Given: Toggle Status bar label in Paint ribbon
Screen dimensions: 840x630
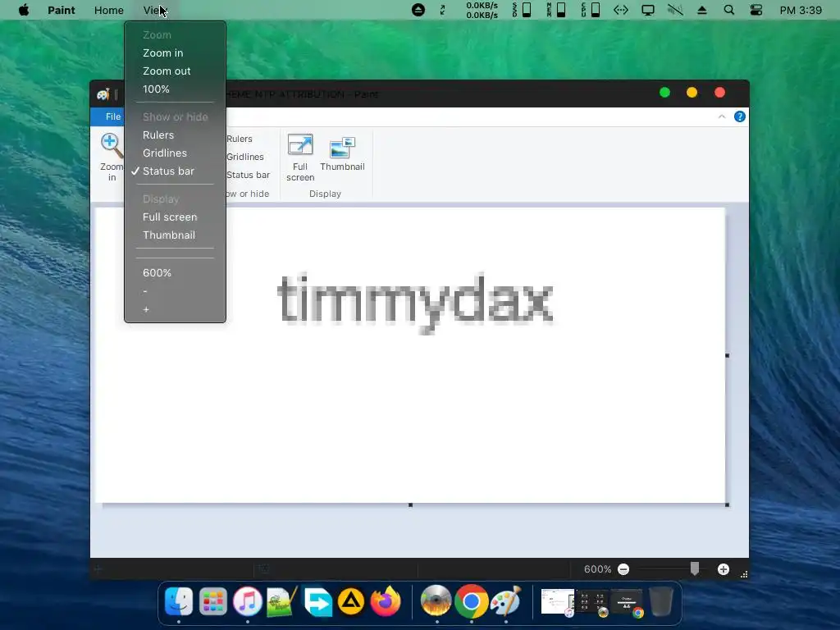Looking at the screenshot, I should (x=248, y=176).
